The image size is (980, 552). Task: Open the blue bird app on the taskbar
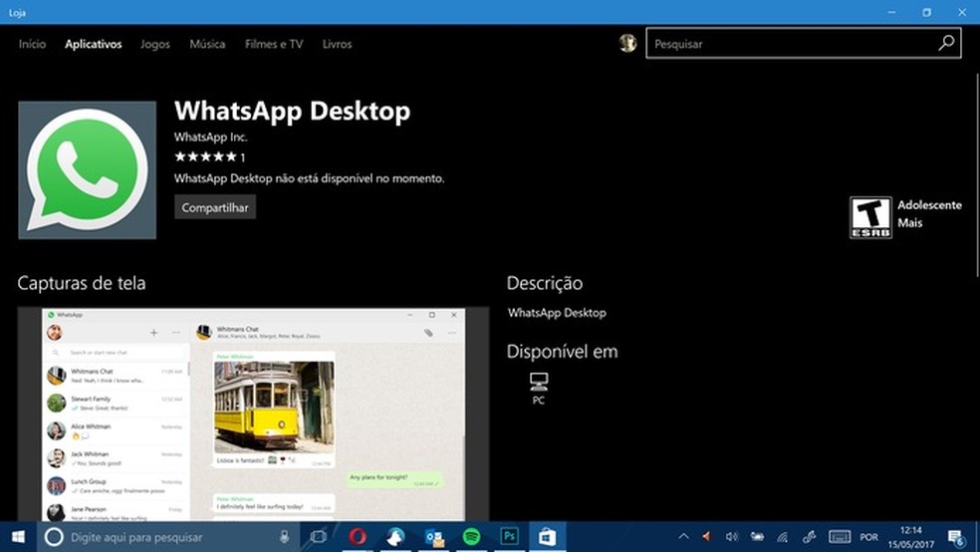(395, 537)
